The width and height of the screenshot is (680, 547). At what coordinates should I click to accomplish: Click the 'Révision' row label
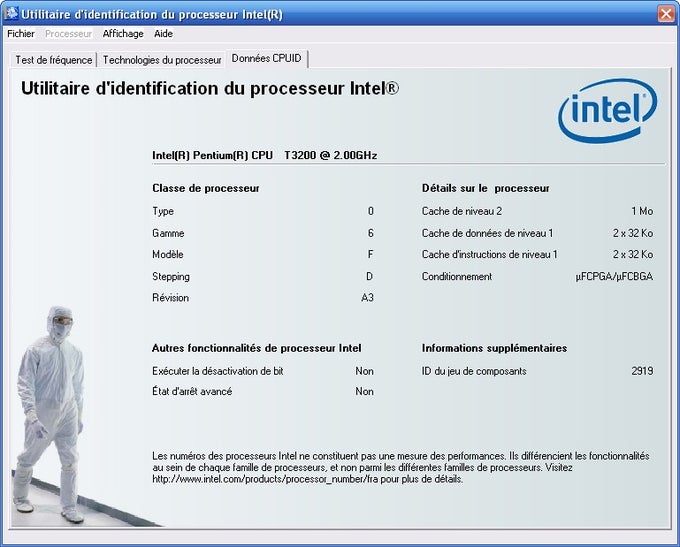pos(170,298)
